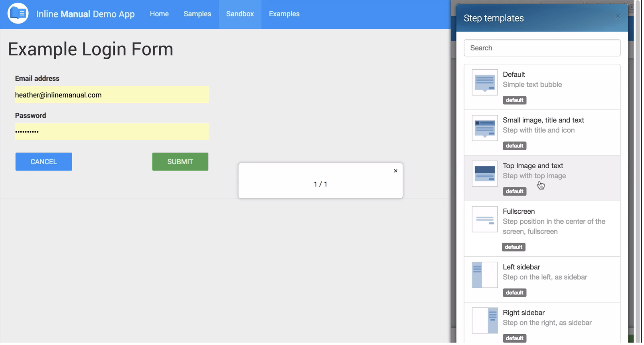The height and width of the screenshot is (345, 644).
Task: Open the Examples menu item
Action: pos(285,14)
